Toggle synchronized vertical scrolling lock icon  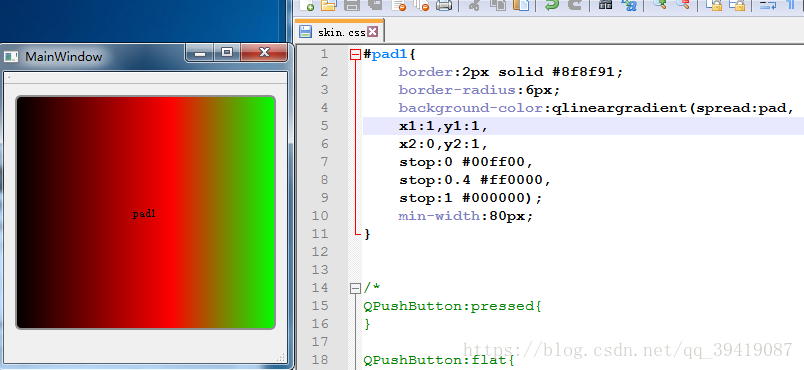pyautogui.click(x=713, y=5)
